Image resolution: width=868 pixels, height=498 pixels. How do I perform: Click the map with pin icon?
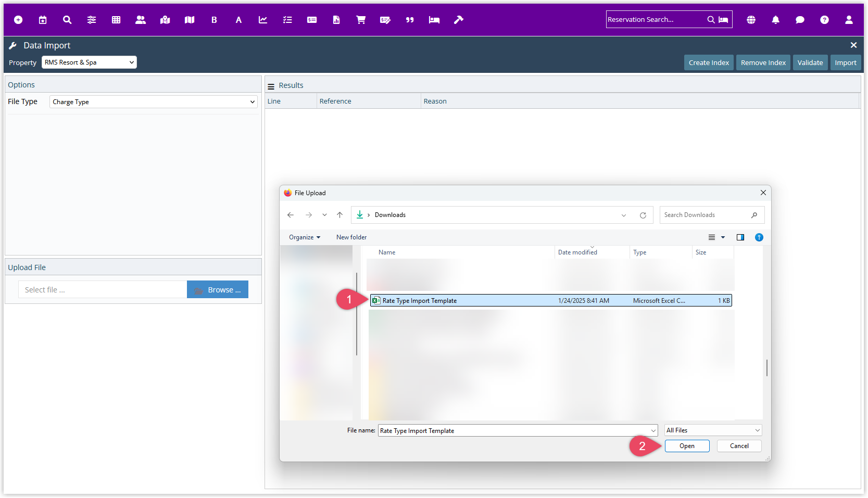pos(165,20)
